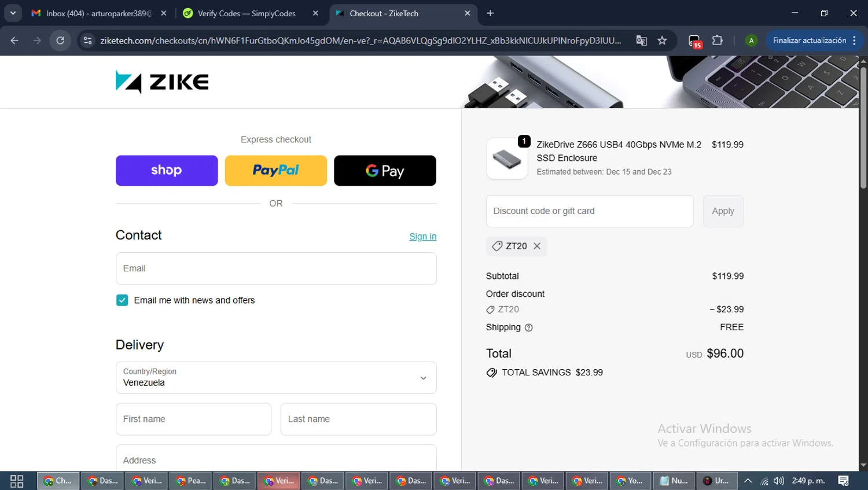
Task: Click the active Ch... Chrome taskbar item
Action: coord(58,481)
